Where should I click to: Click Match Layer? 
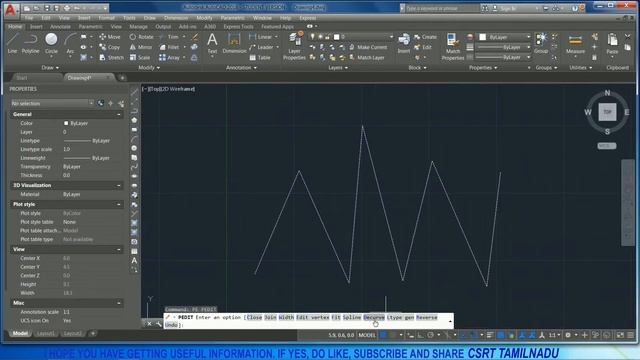tap(367, 58)
